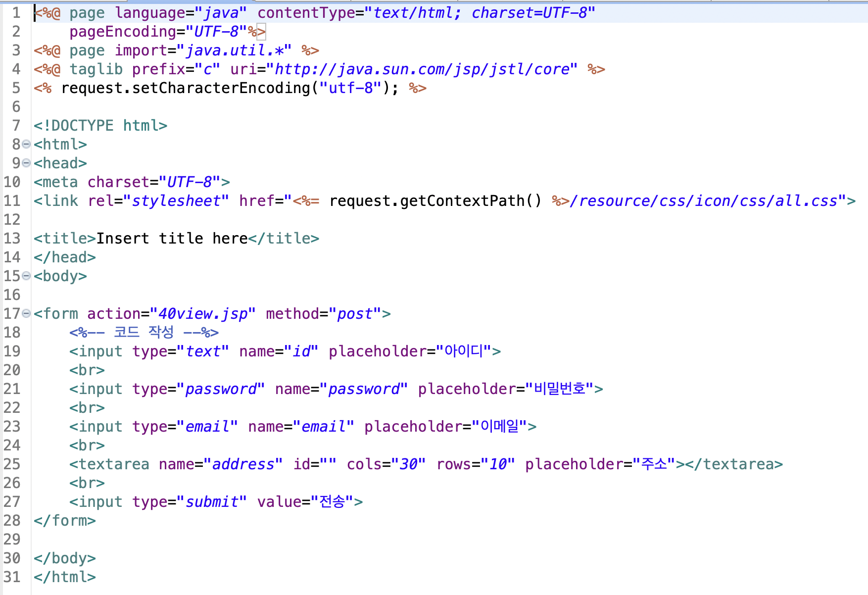Viewport: 868px width, 595px height.
Task: Click submit value '전송'
Action: point(332,502)
